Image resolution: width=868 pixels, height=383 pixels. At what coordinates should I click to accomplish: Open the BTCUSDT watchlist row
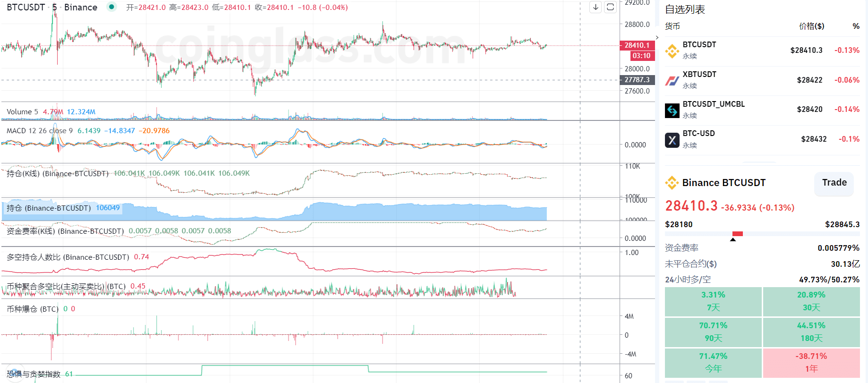[x=762, y=51]
